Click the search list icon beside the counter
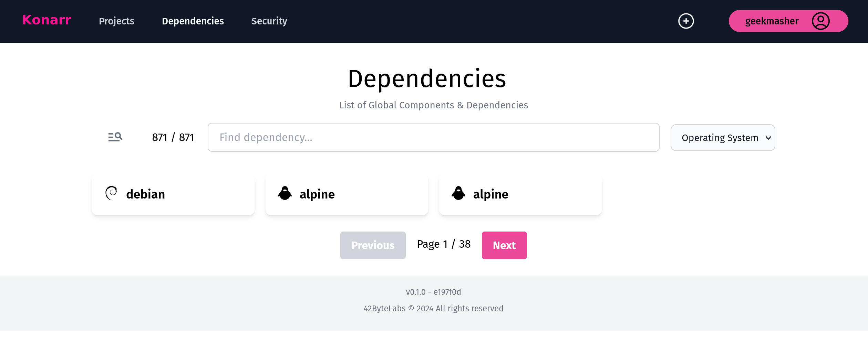 pos(115,137)
